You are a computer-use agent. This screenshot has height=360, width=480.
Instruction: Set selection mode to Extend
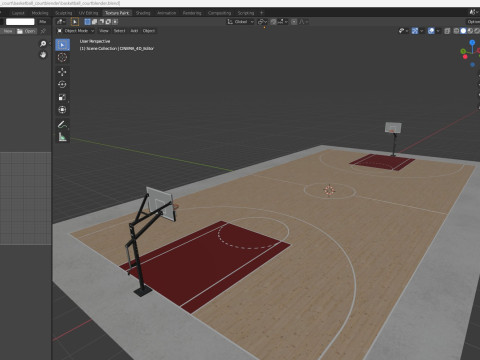(x=94, y=22)
